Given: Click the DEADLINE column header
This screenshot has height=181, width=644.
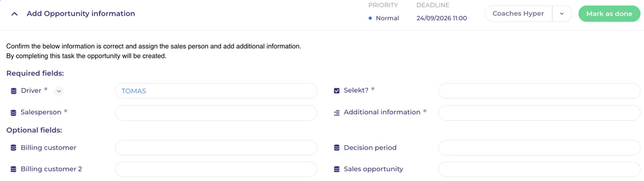Looking at the screenshot, I should [433, 5].
